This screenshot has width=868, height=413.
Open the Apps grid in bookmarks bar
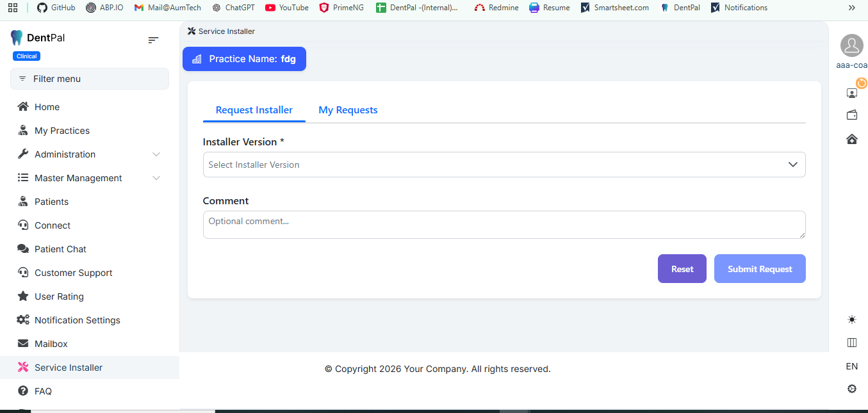tap(13, 8)
